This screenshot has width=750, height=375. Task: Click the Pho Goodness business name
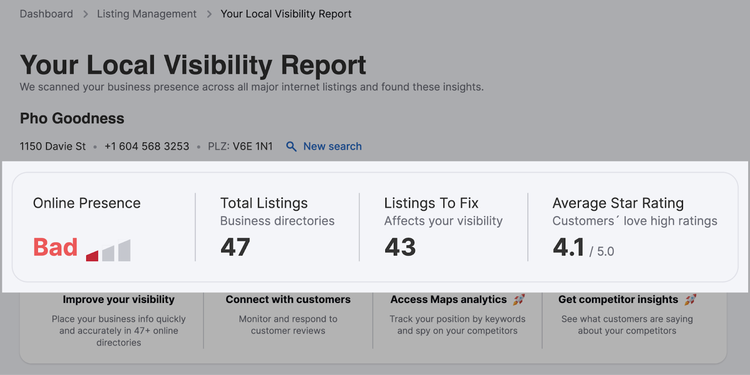[72, 118]
